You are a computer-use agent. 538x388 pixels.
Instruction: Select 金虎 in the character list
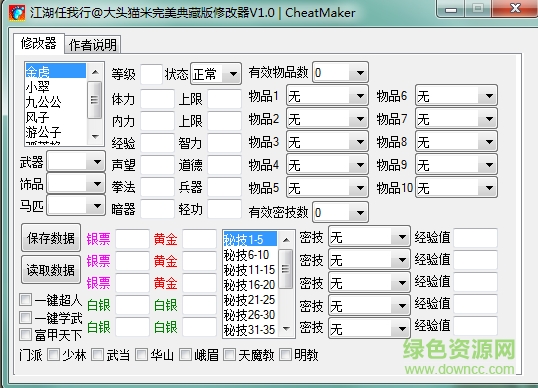56,71
